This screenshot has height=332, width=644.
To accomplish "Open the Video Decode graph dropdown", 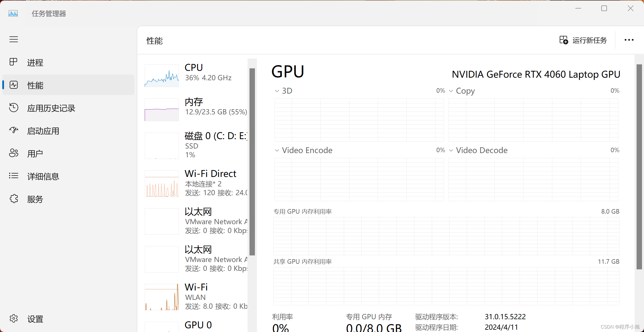I will click(x=451, y=150).
